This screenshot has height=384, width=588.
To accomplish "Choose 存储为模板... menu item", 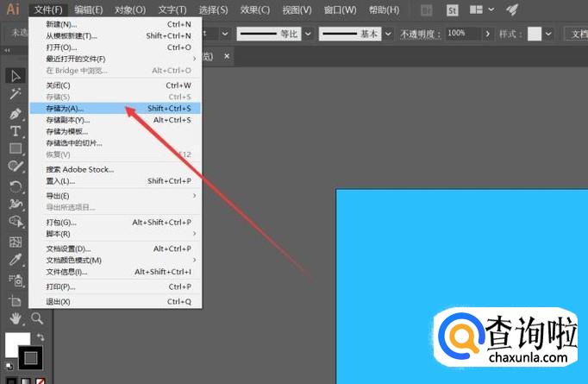I will coord(116,131).
